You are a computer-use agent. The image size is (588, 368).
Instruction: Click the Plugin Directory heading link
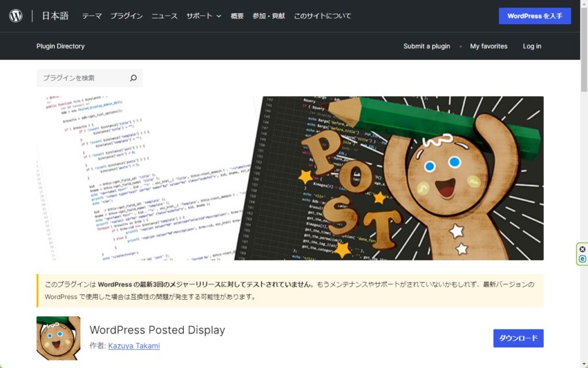60,46
